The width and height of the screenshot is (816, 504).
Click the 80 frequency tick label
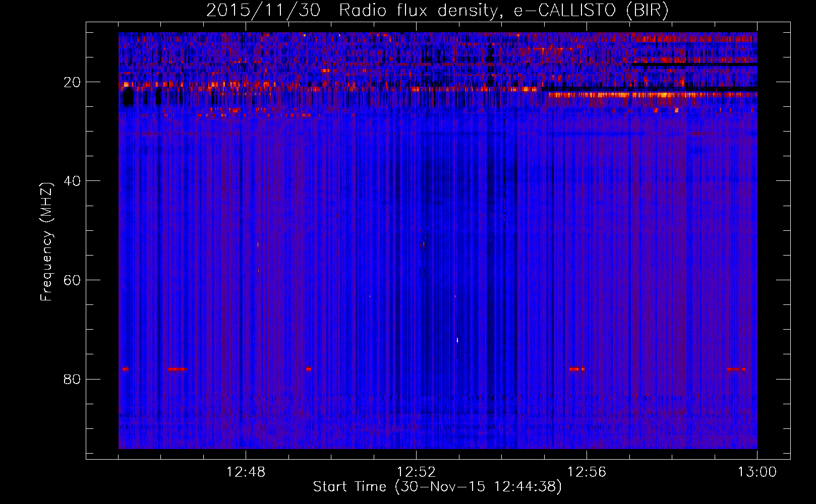73,379
